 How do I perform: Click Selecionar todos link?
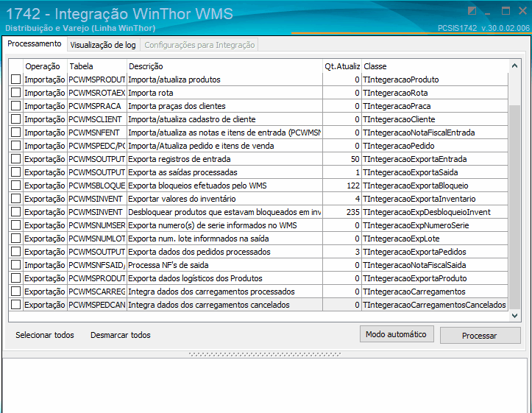point(45,335)
